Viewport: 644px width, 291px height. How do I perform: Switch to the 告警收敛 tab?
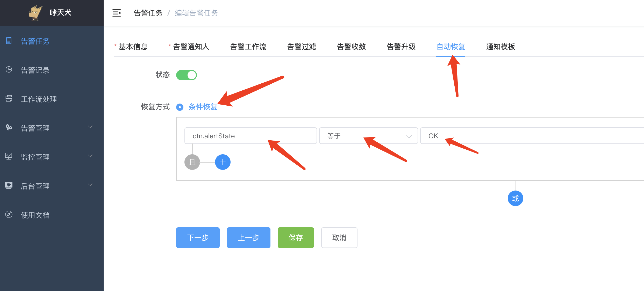point(351,47)
